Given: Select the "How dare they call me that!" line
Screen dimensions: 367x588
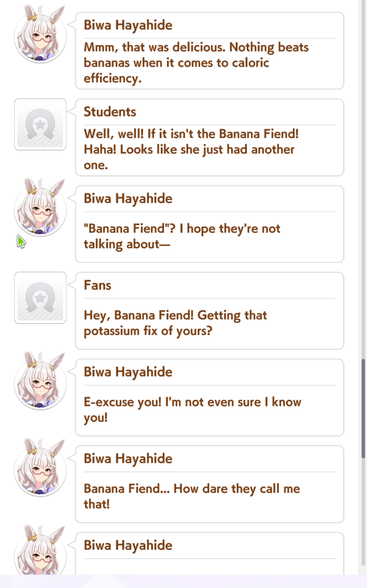Looking at the screenshot, I should point(192,496).
